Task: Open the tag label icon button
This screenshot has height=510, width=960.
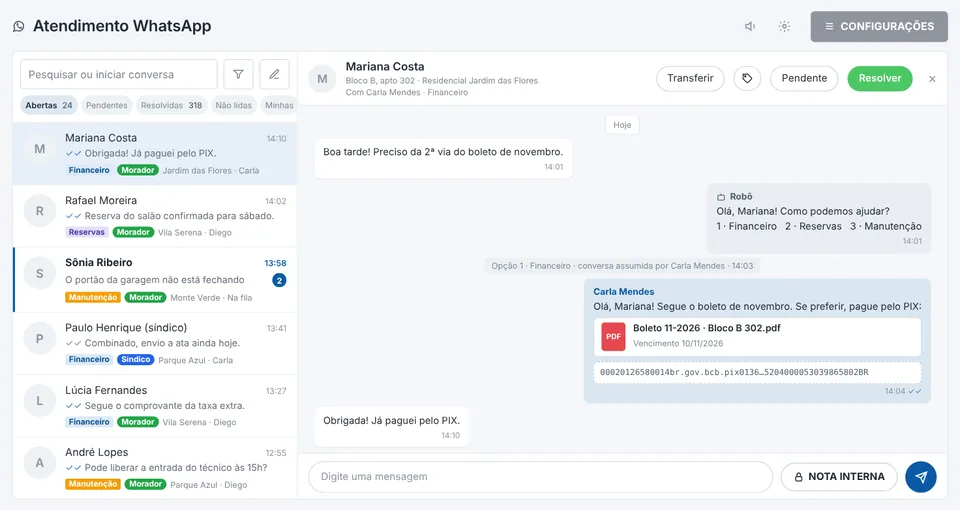Action: click(747, 78)
